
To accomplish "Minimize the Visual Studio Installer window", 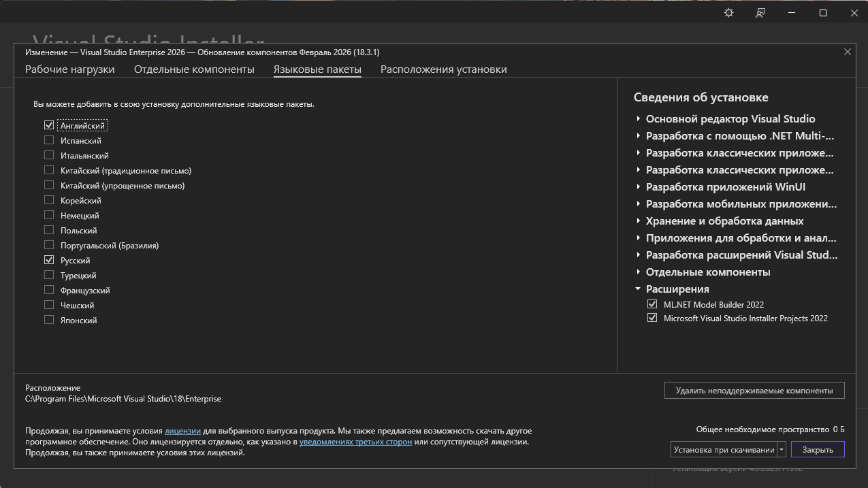I will click(792, 13).
